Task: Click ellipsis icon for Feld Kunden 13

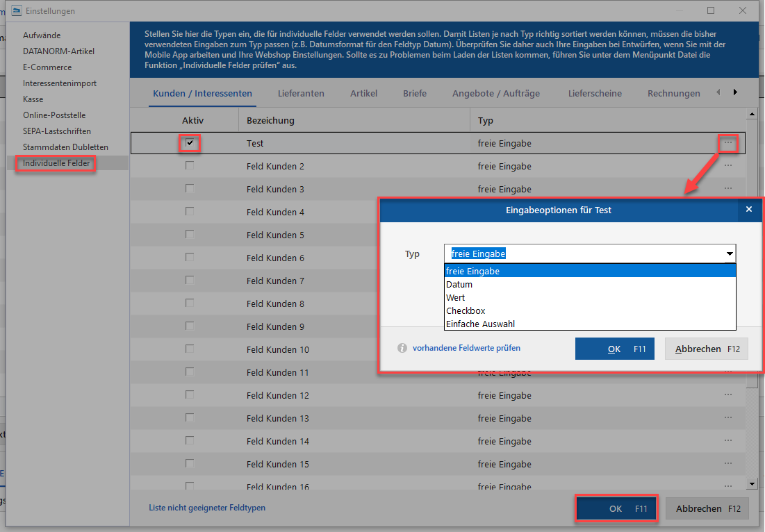Action: point(727,418)
